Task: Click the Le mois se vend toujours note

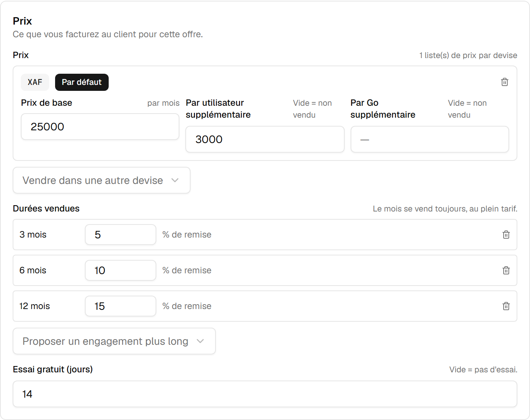Action: [445, 209]
